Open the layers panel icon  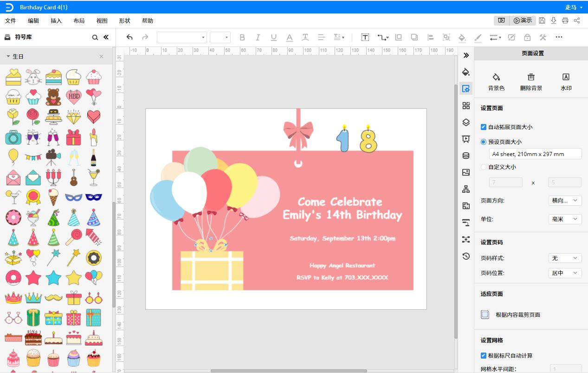point(466,122)
